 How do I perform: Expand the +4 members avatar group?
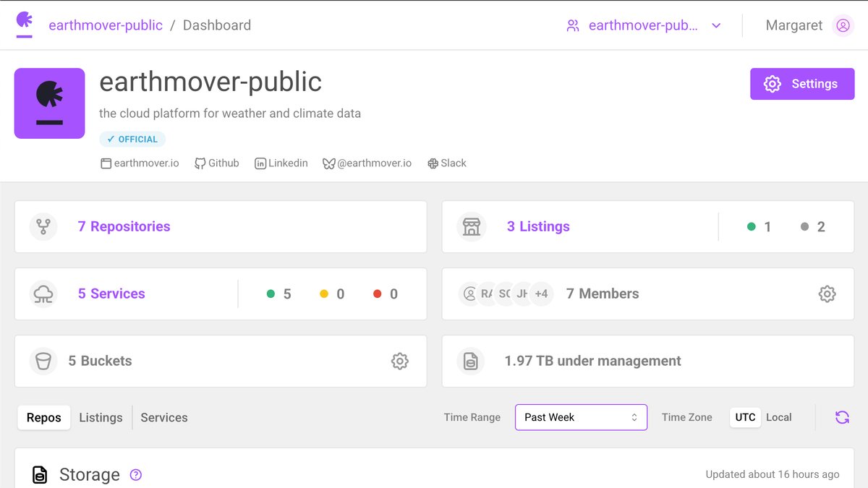[x=542, y=294]
